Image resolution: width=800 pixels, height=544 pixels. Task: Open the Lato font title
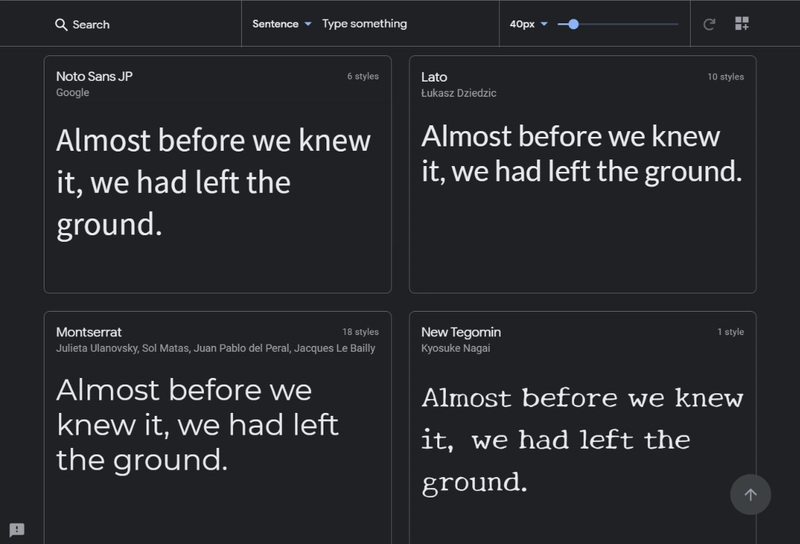pos(434,77)
